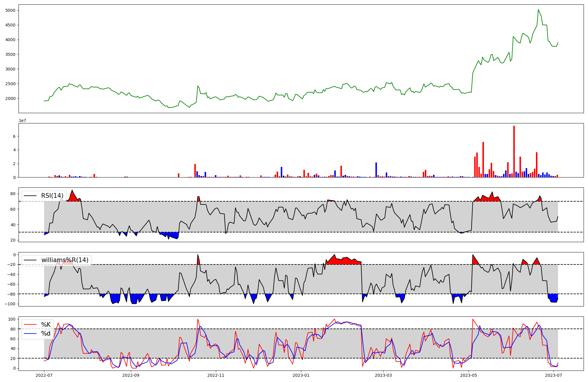
Task: Select the 2023-01 x-axis date label
Action: [301, 375]
